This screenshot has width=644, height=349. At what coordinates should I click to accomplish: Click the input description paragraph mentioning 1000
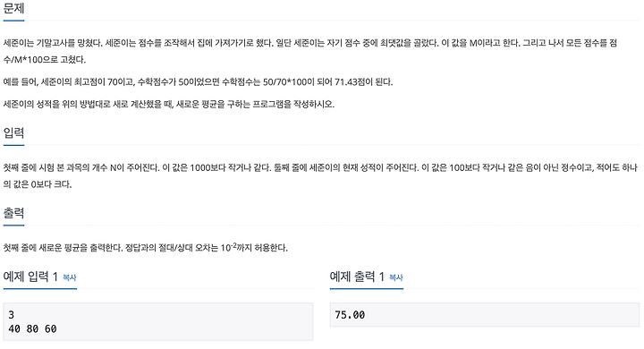tap(320, 176)
